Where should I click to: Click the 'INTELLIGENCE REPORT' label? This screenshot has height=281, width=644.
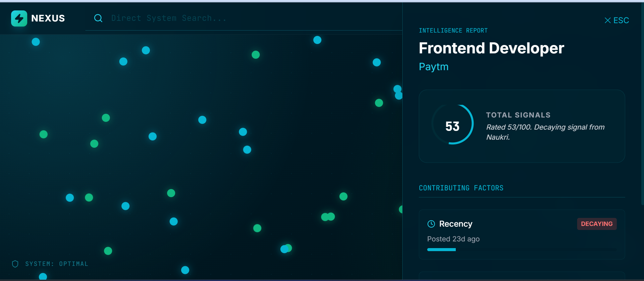point(453,31)
